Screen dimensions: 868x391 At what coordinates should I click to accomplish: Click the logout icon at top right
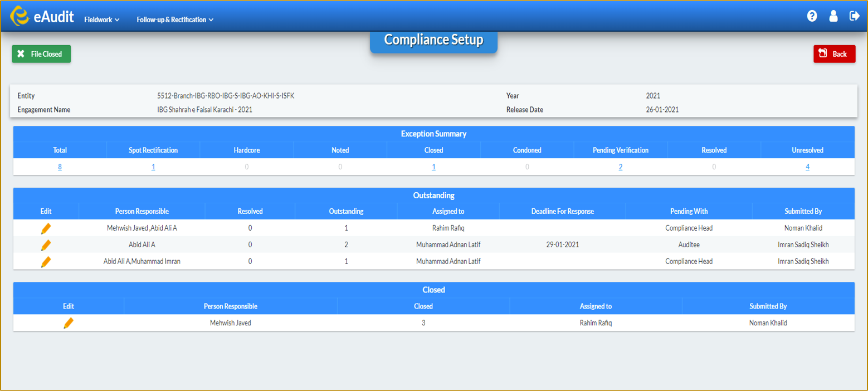[x=855, y=16]
